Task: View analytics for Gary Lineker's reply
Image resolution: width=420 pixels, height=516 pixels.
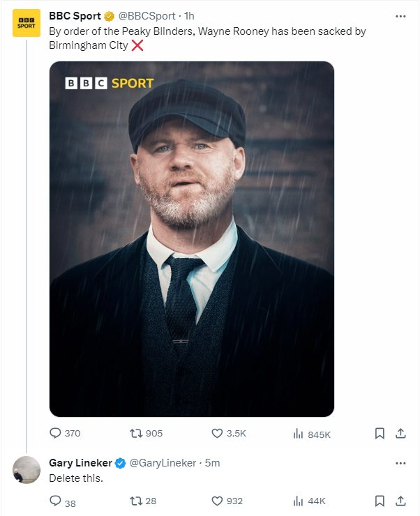Action: pyautogui.click(x=299, y=501)
